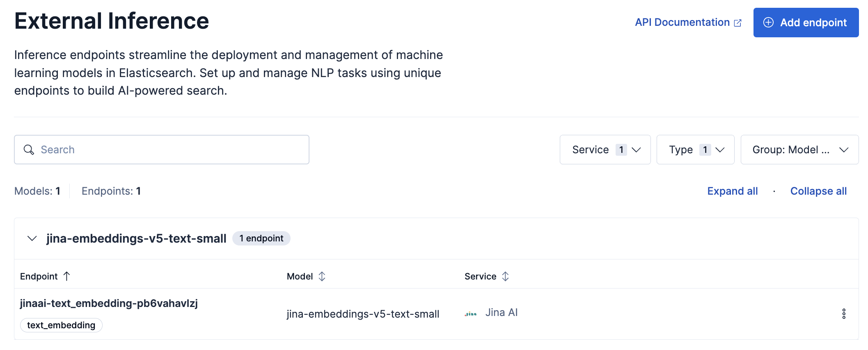Screen dimensions: 868x350
Task: Click the Service filter count badge
Action: (x=621, y=150)
